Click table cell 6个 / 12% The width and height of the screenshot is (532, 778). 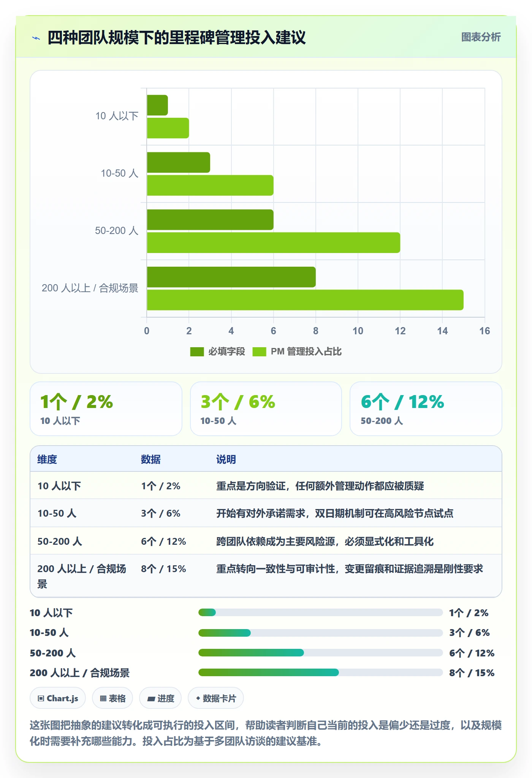point(163,541)
